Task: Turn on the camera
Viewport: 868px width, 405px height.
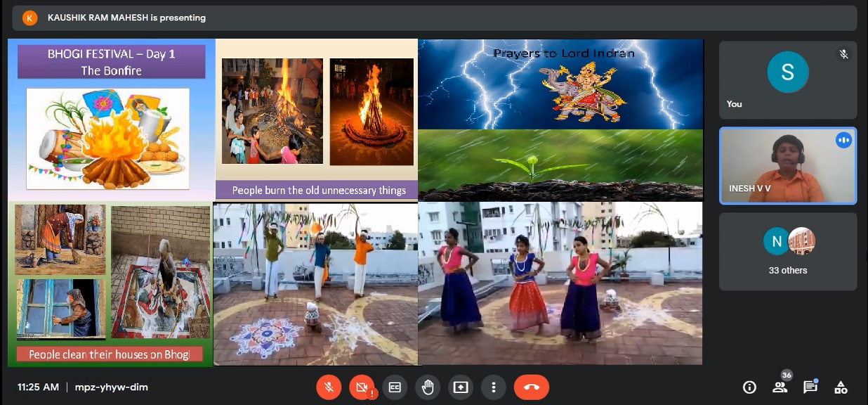Action: coord(362,387)
